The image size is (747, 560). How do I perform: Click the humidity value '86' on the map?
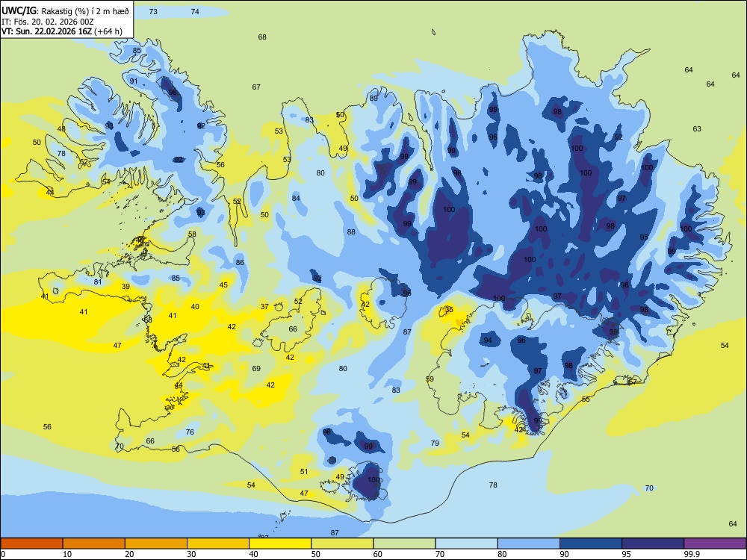tap(240, 262)
